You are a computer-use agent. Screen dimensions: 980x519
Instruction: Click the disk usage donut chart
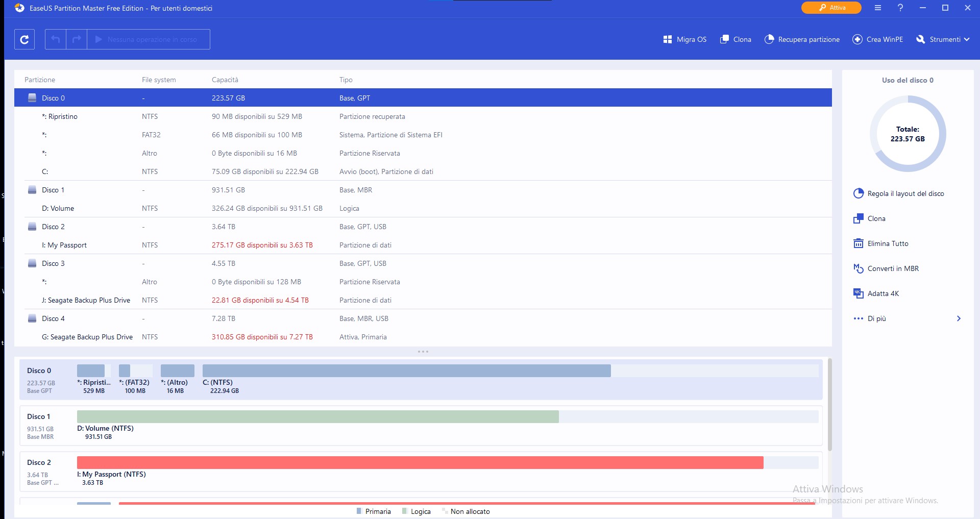(908, 134)
